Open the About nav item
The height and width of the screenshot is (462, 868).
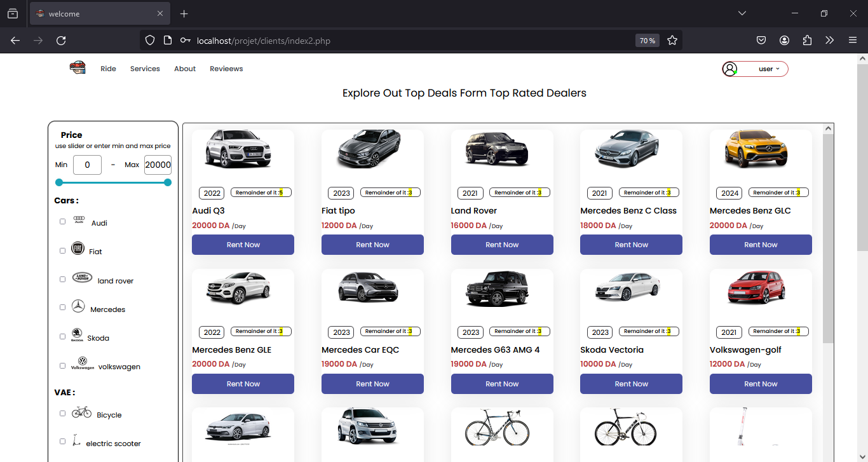(x=185, y=69)
